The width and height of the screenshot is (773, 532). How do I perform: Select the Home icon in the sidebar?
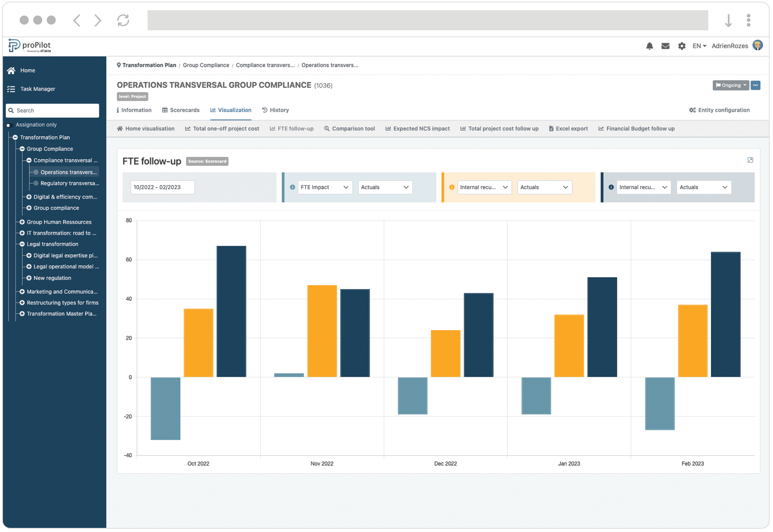point(11,70)
